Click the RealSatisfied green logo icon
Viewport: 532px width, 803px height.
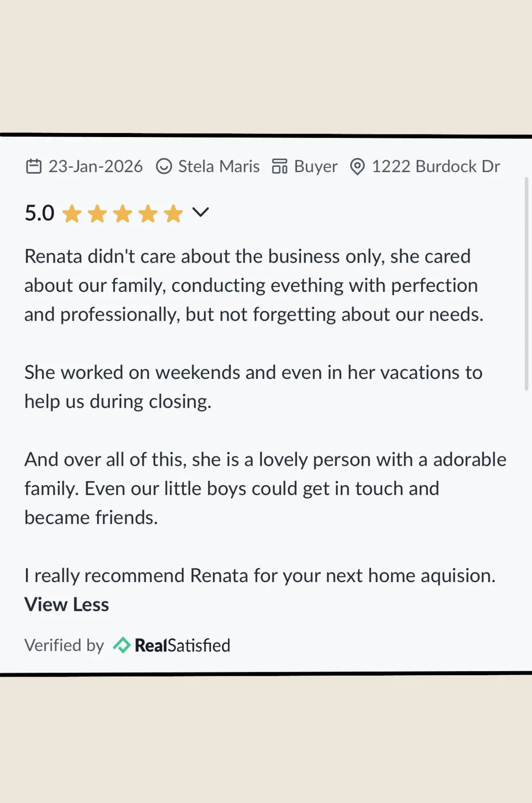pos(121,645)
